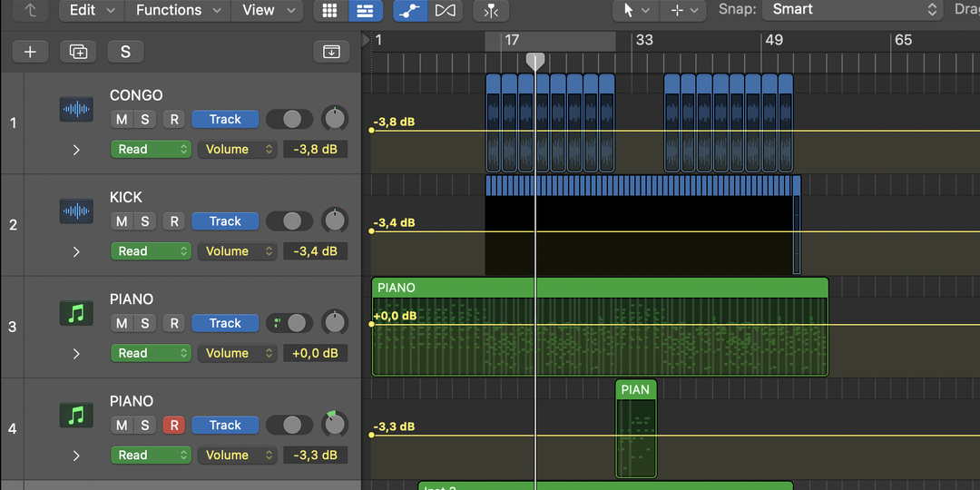Select the long PIANO region on track 3
Viewport: 980px width, 490px height.
(600, 327)
